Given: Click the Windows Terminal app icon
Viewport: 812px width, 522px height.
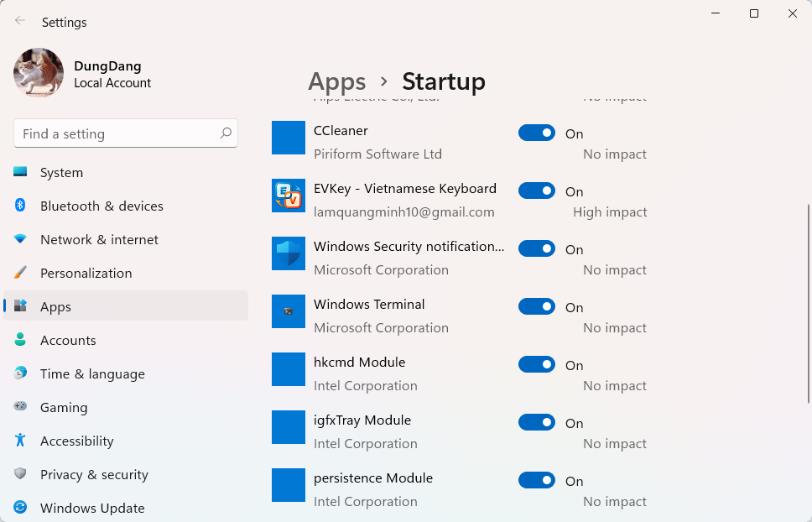Looking at the screenshot, I should click(x=289, y=311).
